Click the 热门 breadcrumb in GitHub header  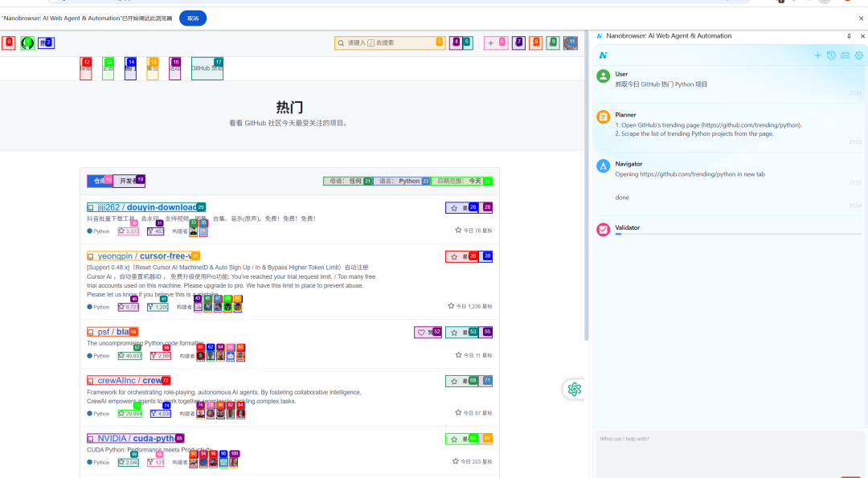pyautogui.click(x=46, y=43)
